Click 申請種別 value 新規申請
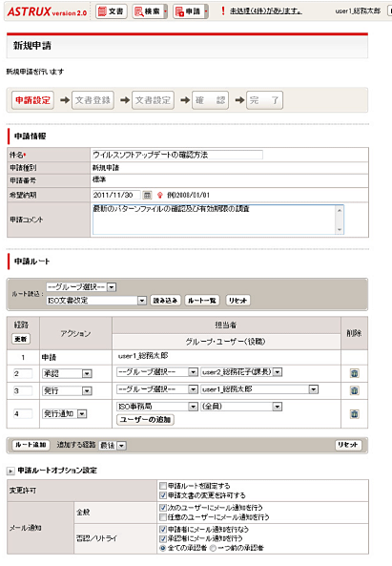The image size is (392, 566). (x=106, y=168)
